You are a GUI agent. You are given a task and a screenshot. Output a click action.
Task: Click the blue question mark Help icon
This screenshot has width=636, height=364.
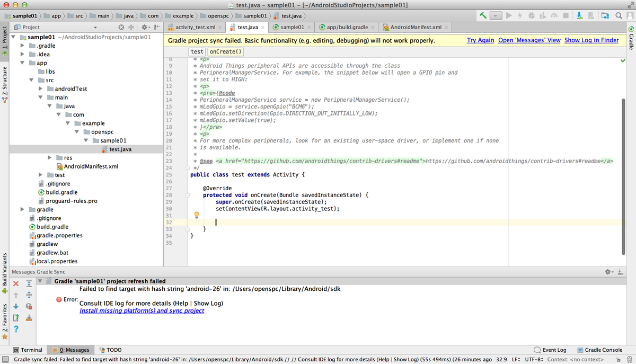coord(16,330)
